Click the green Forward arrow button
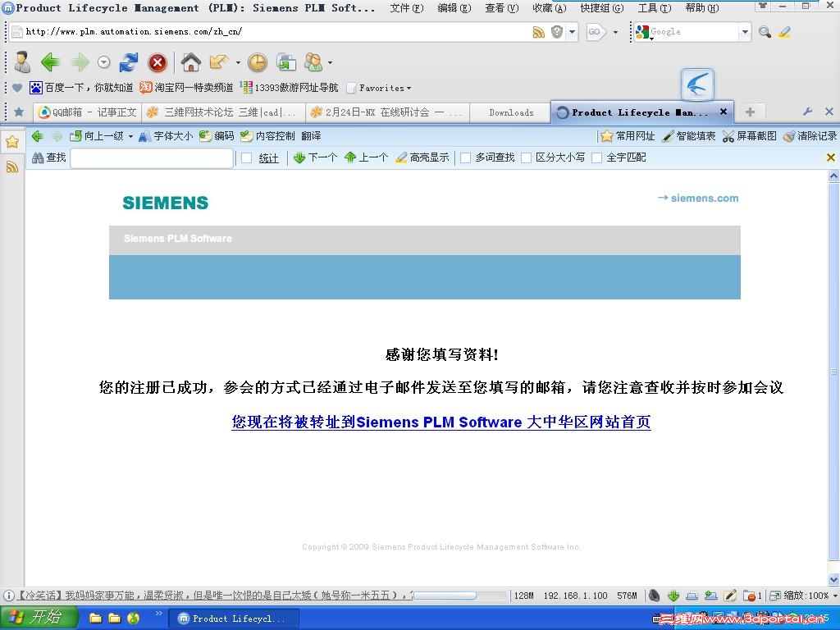This screenshot has width=840, height=630. tap(80, 62)
